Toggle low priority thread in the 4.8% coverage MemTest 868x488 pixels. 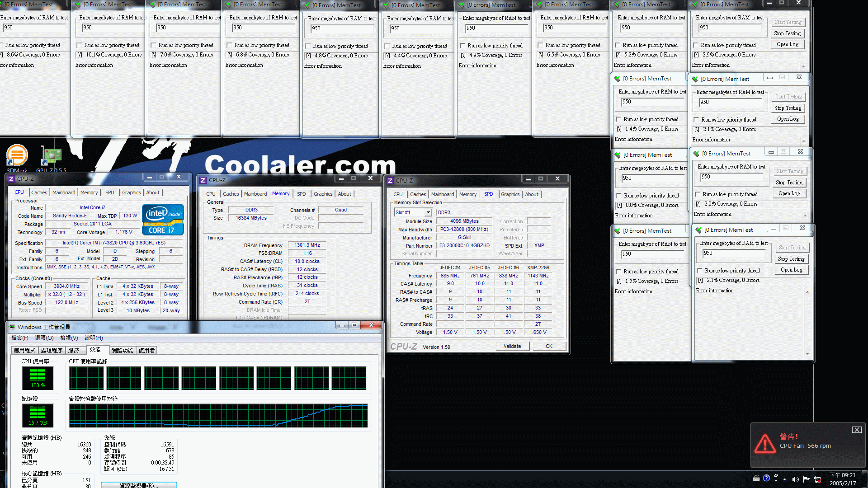click(308, 46)
